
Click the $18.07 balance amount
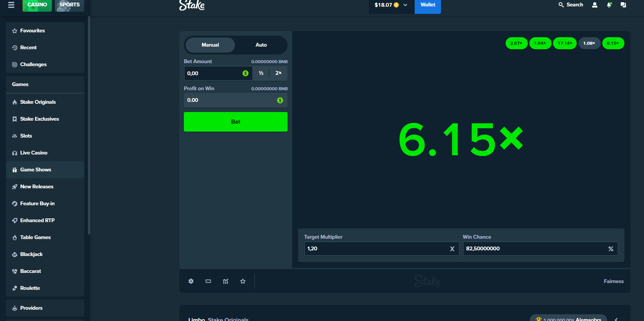click(383, 5)
